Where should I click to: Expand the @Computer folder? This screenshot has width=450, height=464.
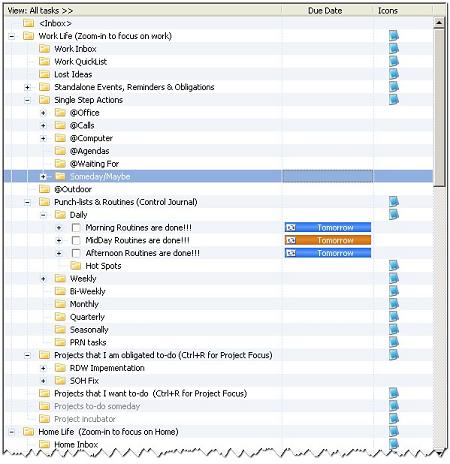[x=43, y=138]
